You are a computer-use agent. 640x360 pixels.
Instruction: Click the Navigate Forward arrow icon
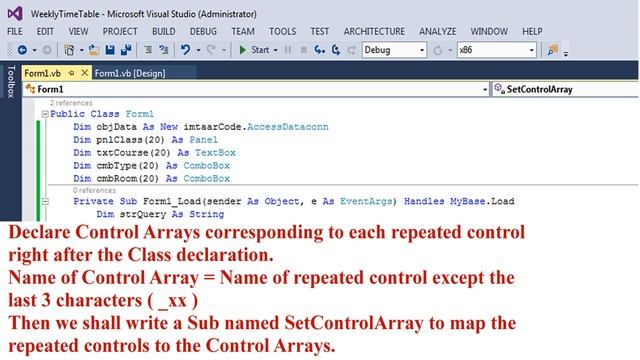click(x=47, y=50)
